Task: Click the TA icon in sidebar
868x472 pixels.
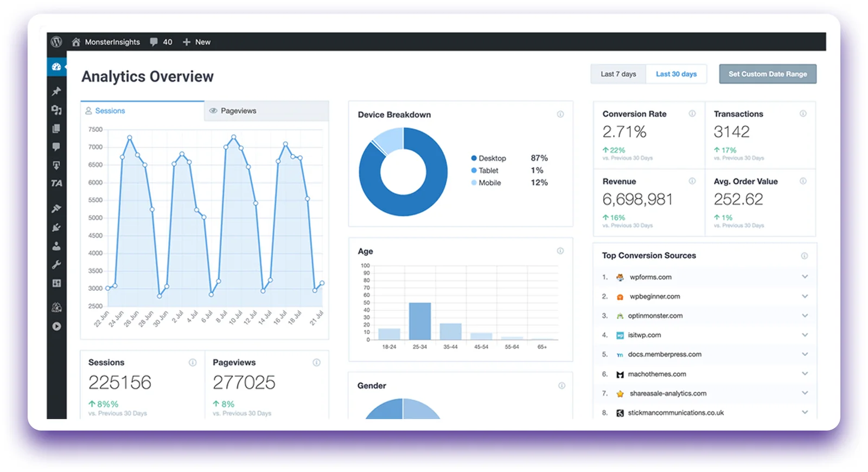Action: pos(56,183)
